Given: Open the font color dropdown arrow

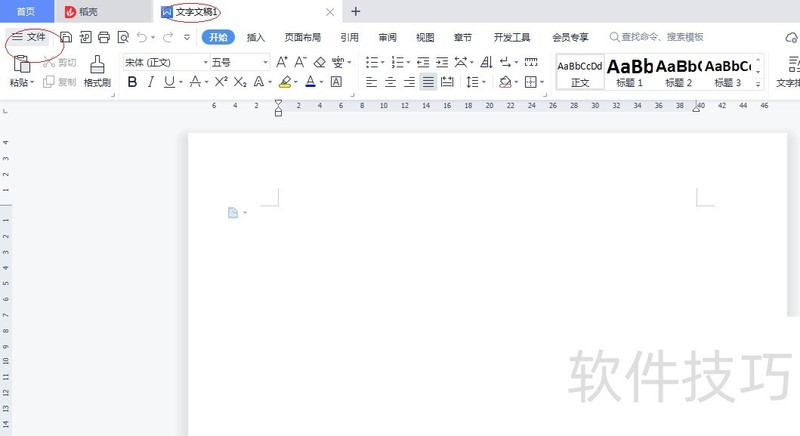Looking at the screenshot, I should pyautogui.click(x=321, y=82).
